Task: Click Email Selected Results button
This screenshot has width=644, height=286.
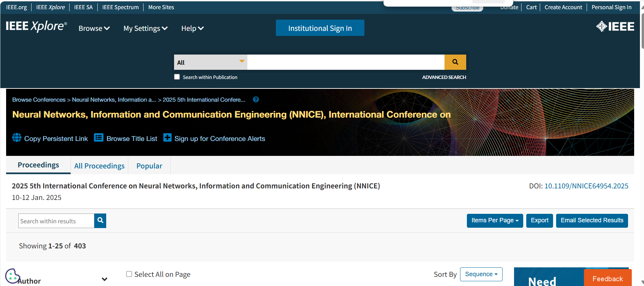Action: (592, 221)
